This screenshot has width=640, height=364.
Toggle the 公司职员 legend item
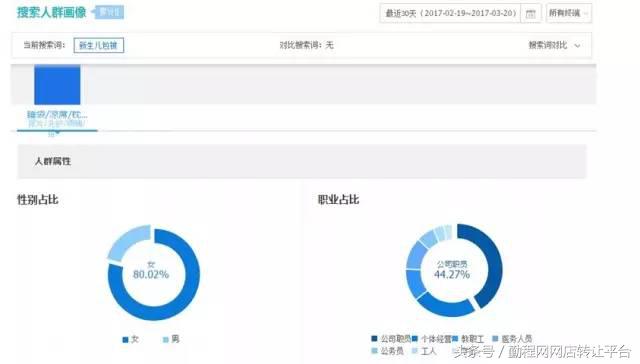pos(391,339)
